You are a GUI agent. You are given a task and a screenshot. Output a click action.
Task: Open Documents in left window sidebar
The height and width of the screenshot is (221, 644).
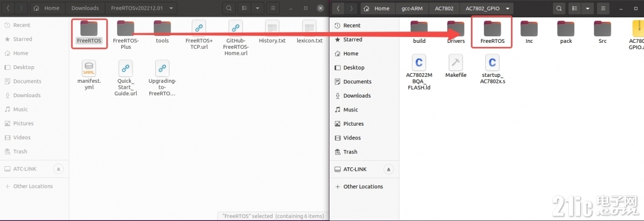tap(35, 81)
